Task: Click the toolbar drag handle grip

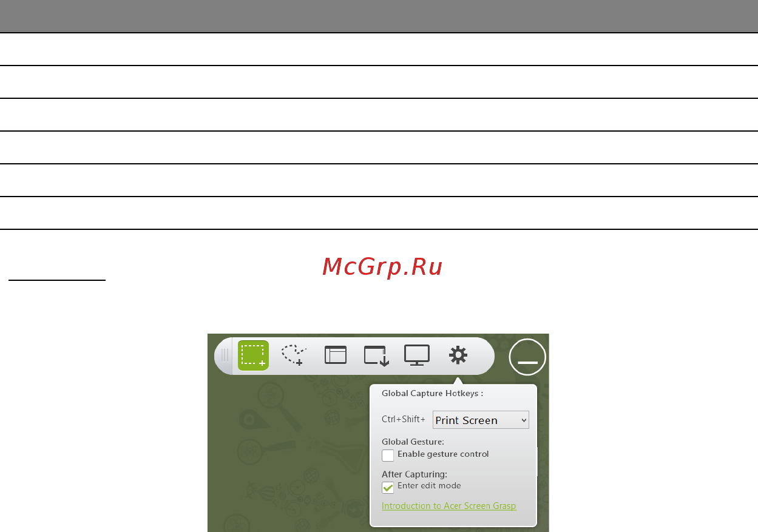Action: click(x=225, y=355)
